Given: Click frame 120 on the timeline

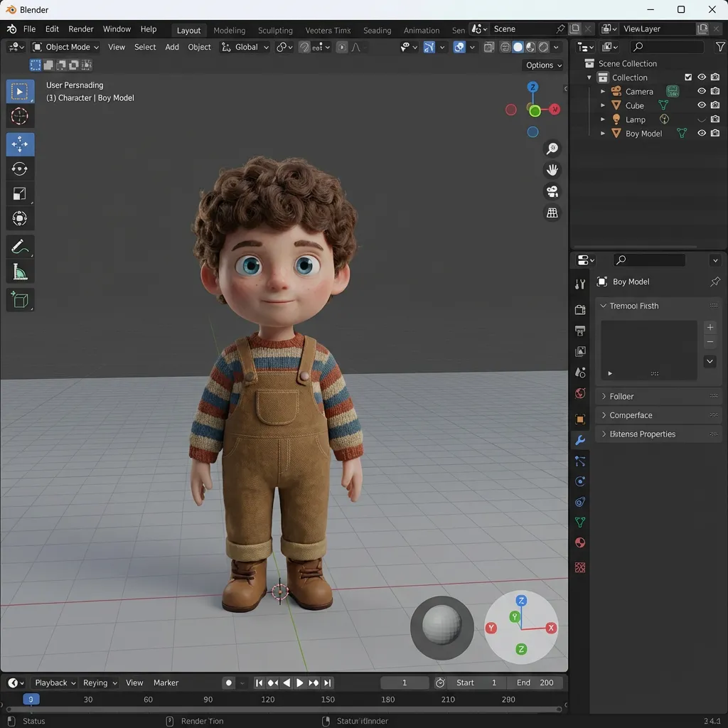Looking at the screenshot, I should [x=268, y=699].
